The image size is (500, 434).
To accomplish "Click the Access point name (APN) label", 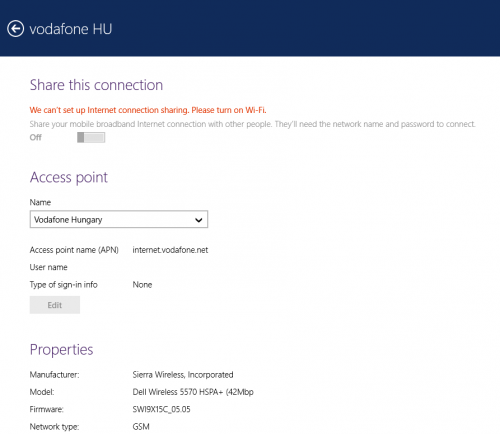I will (x=74, y=250).
